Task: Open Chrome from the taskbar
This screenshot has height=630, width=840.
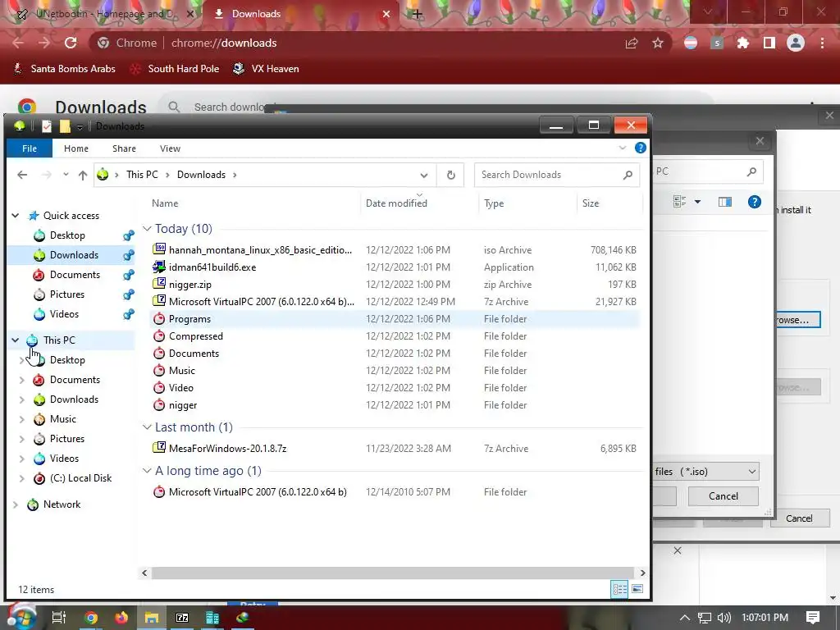Action: pos(91,618)
